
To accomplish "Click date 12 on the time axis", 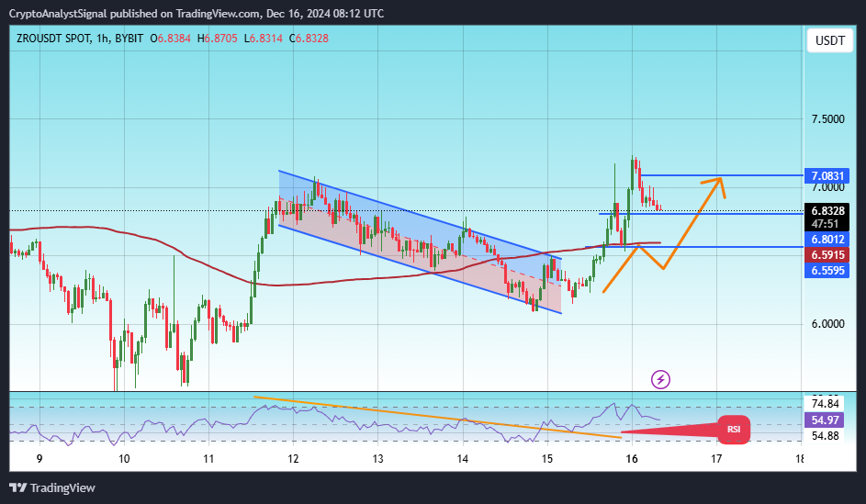I will [293, 459].
